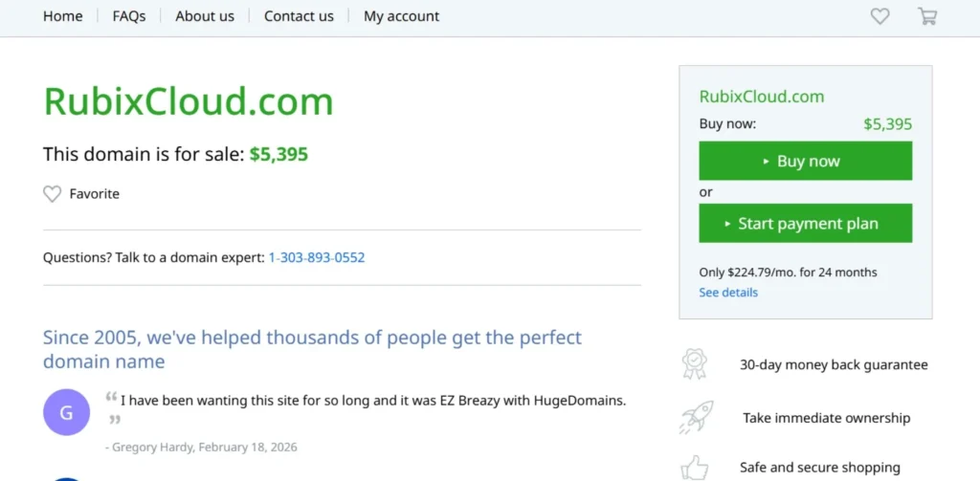Toggle Favorite for RubixCloud.com
This screenshot has width=980, height=481.
tap(94, 194)
